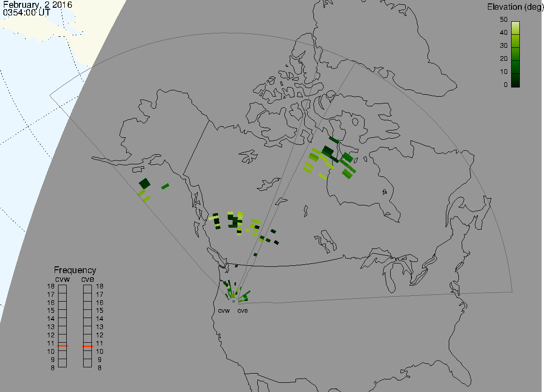Viewport: 544px width, 392px height.
Task: Click the '20' tick on elevation scale
Action: pyautogui.click(x=504, y=59)
